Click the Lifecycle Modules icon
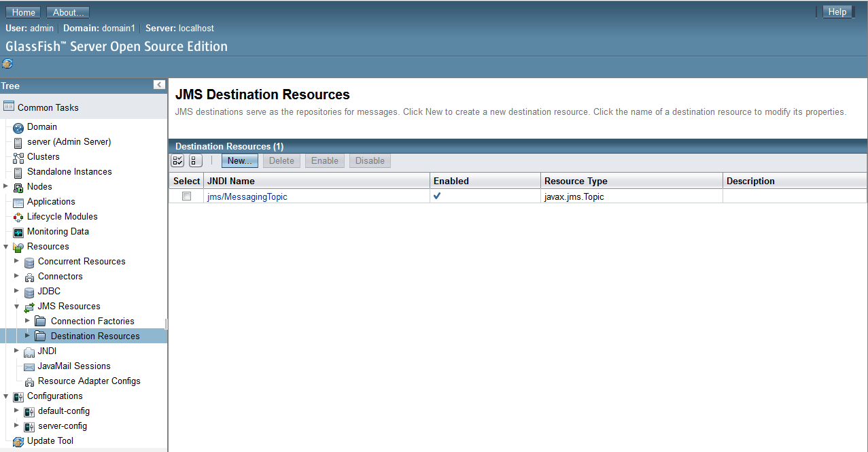This screenshot has width=868, height=452. pyautogui.click(x=18, y=218)
